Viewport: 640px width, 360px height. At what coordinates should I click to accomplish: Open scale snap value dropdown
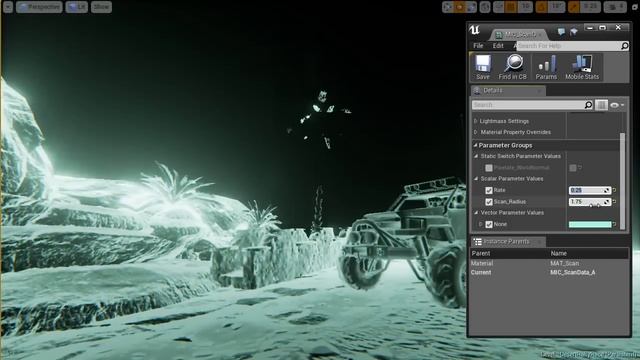click(x=591, y=7)
